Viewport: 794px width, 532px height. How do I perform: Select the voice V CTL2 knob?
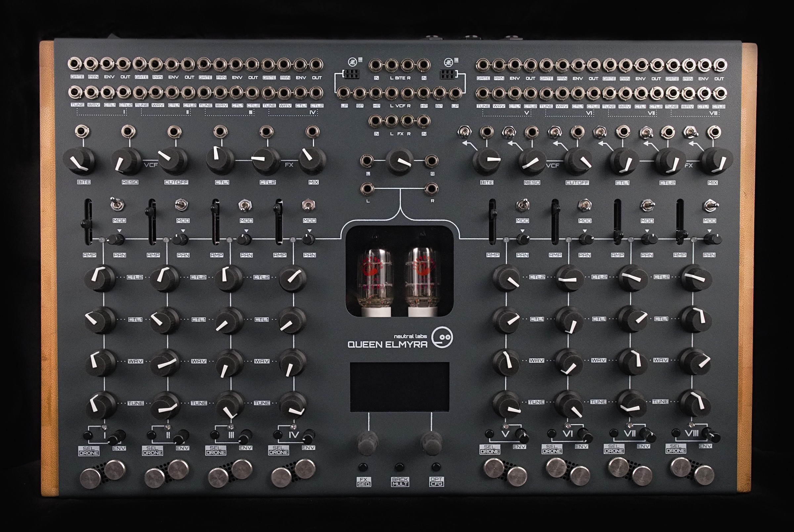506,278
